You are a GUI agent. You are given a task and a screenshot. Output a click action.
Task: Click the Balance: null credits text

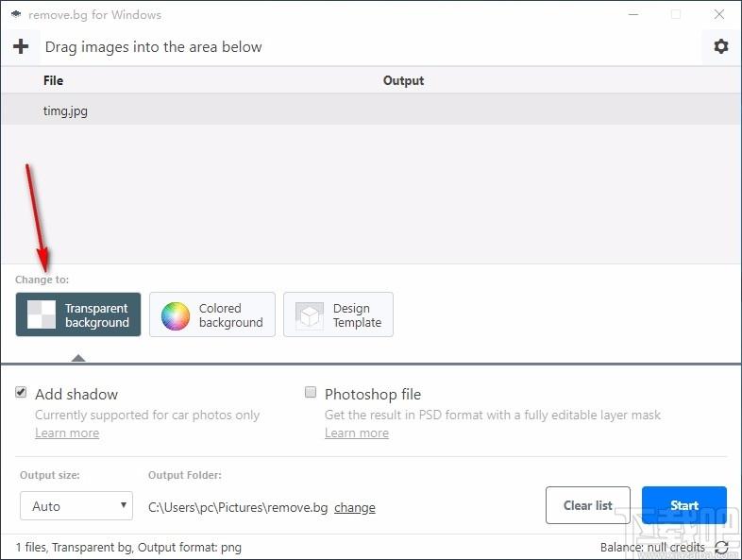[652, 548]
